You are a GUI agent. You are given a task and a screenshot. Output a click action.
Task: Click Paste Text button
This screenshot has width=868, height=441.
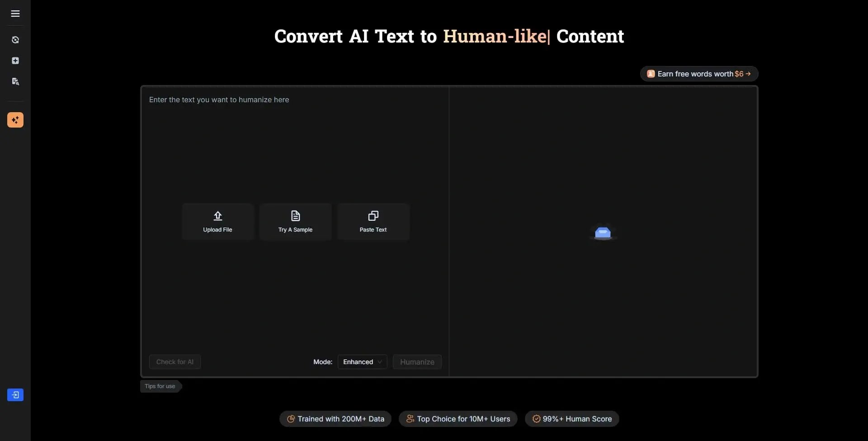[x=373, y=222]
